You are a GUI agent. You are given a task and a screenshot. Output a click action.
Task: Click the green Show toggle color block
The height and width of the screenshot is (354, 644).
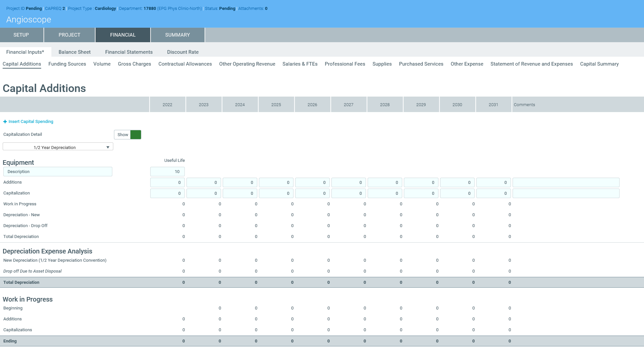[x=136, y=134]
